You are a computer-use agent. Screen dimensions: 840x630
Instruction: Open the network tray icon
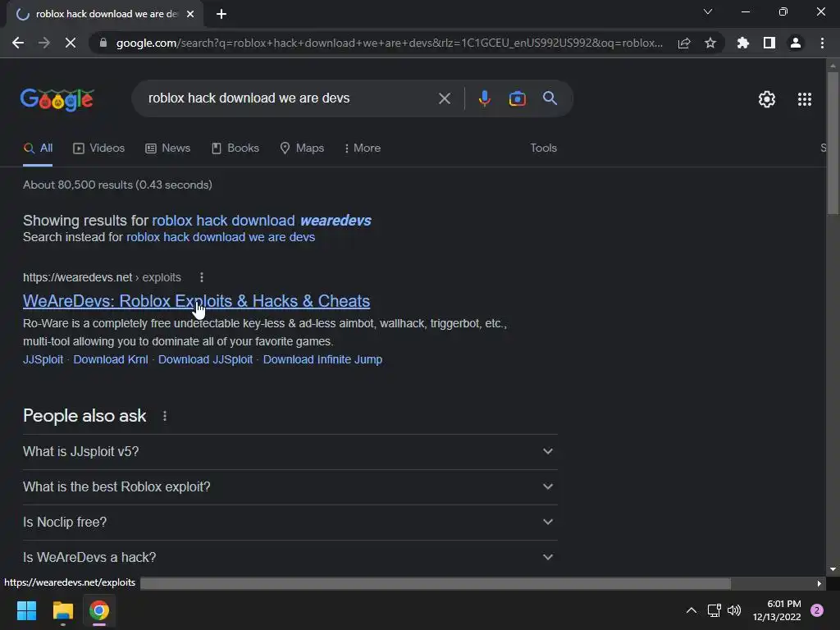(714, 610)
